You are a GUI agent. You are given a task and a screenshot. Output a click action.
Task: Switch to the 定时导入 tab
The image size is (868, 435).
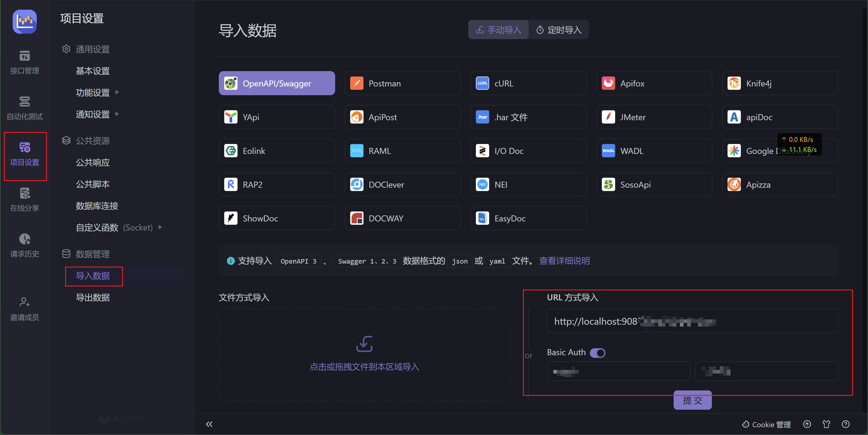[559, 30]
